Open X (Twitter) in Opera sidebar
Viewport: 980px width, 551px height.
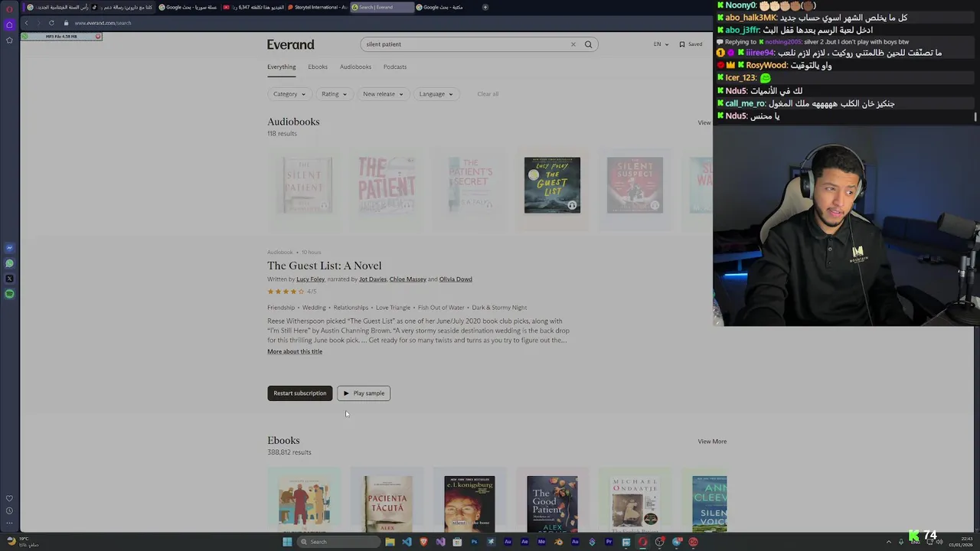(9, 279)
